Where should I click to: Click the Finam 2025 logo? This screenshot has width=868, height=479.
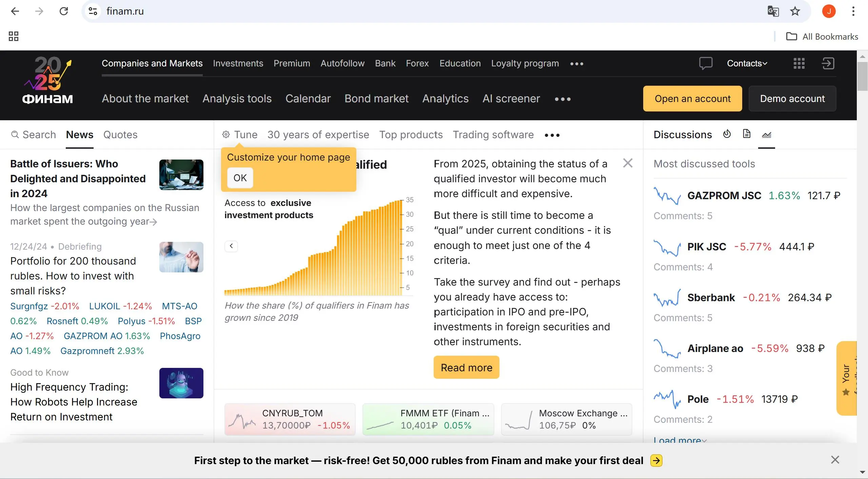48,80
